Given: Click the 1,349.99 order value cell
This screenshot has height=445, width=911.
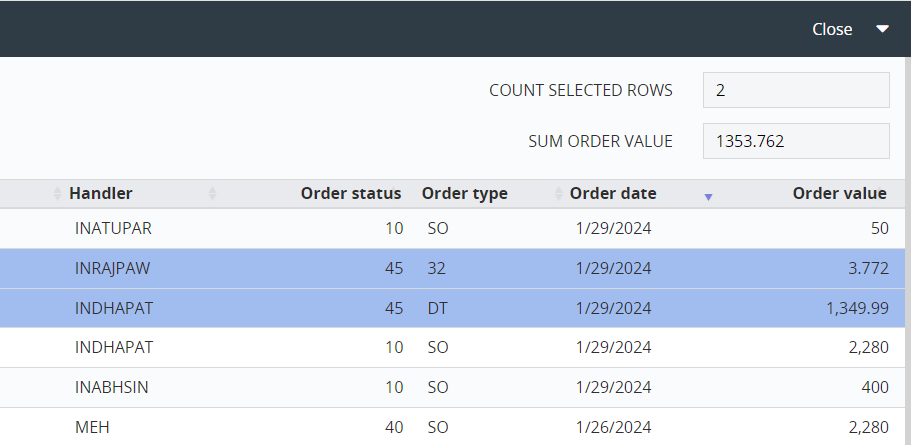Looking at the screenshot, I should tap(858, 308).
